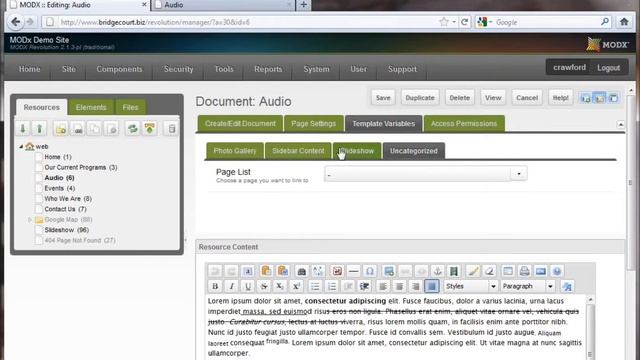Click paste as plain text icon

click(x=266, y=271)
